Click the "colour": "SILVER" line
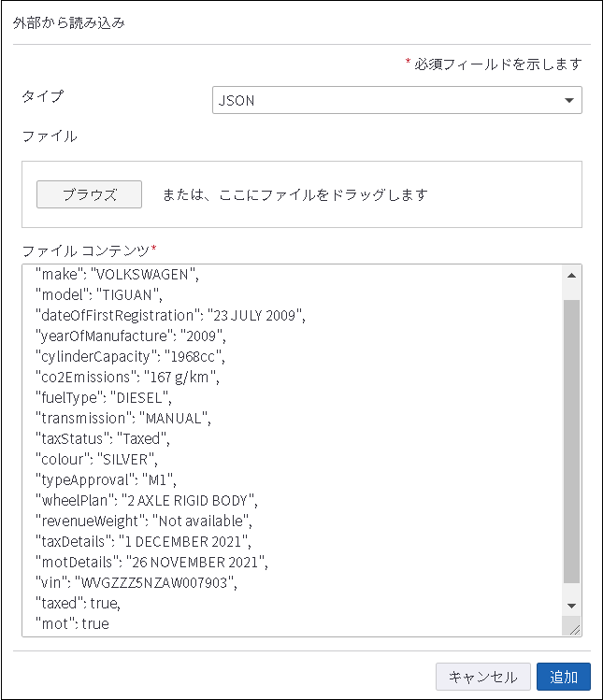Viewport: 603px width, 700px height. click(x=96, y=459)
